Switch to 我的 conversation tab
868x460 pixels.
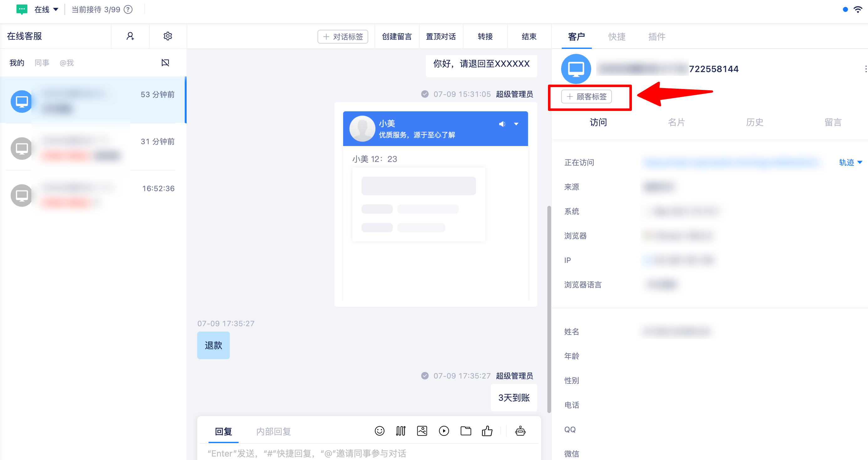coord(17,63)
